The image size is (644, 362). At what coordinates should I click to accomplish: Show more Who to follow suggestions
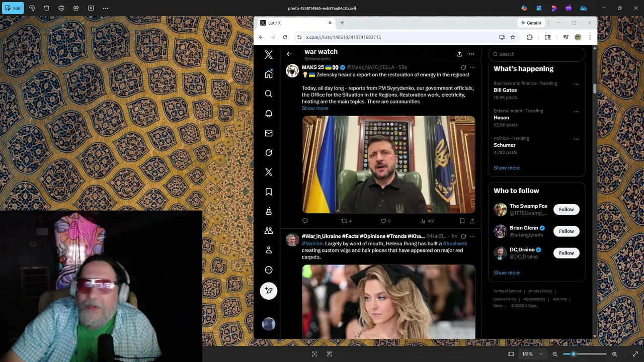[x=507, y=273]
